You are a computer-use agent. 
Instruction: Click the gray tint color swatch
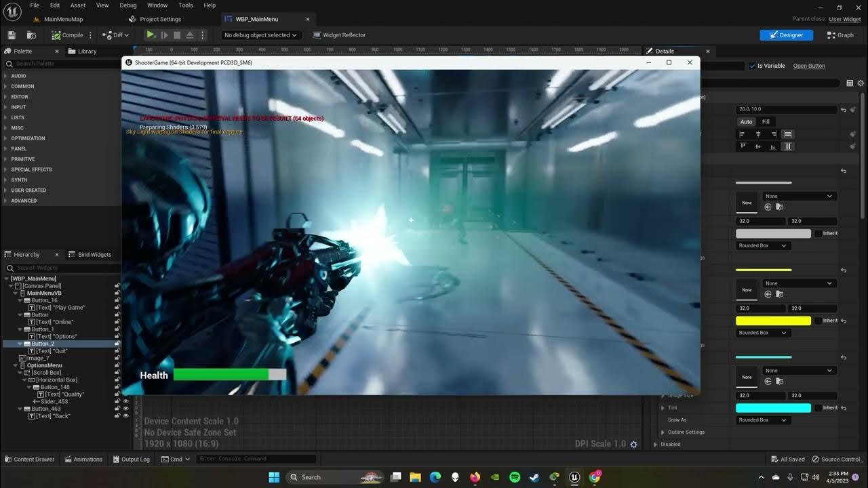(773, 233)
